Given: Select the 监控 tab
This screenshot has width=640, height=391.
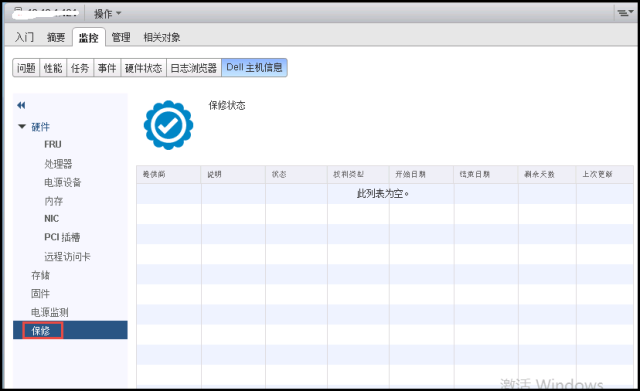Looking at the screenshot, I should [89, 38].
